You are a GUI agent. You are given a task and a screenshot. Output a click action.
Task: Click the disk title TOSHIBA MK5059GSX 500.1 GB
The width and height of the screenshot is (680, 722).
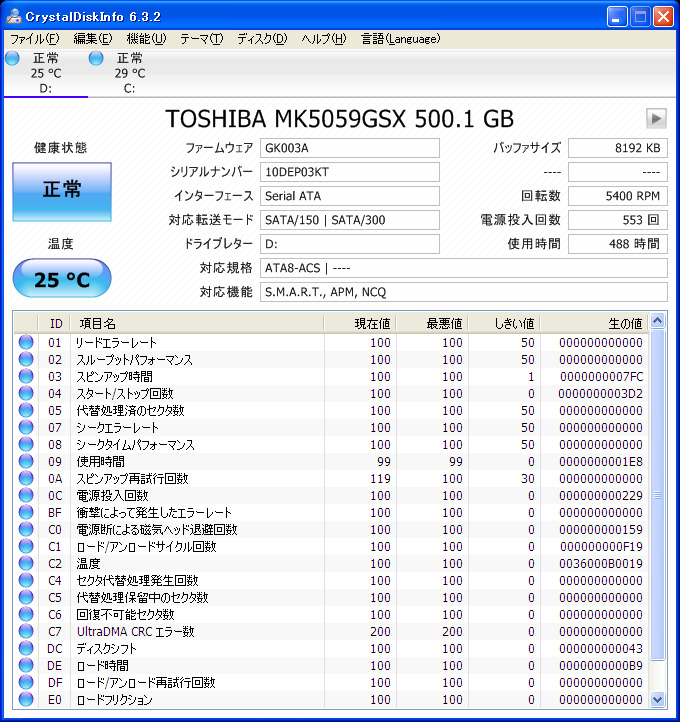pyautogui.click(x=339, y=119)
